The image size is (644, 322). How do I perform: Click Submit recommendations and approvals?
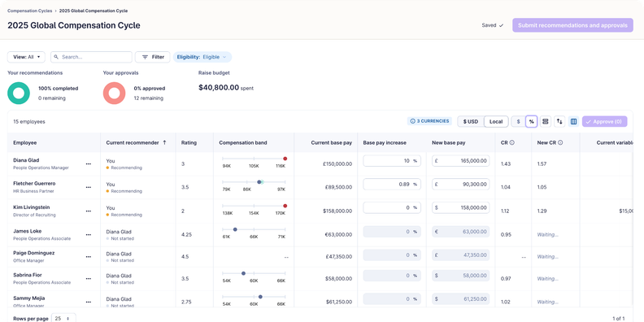572,25
